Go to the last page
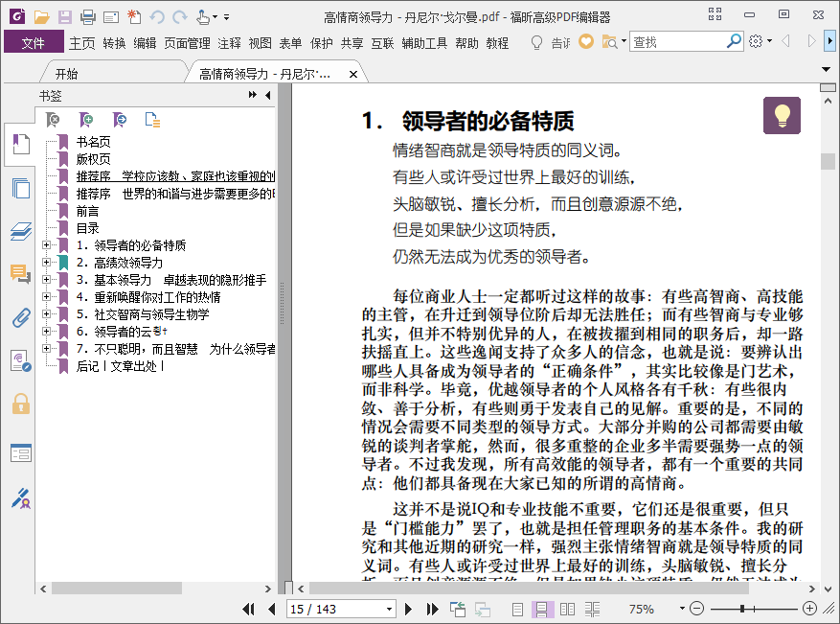Image resolution: width=840 pixels, height=624 pixels. tap(432, 609)
